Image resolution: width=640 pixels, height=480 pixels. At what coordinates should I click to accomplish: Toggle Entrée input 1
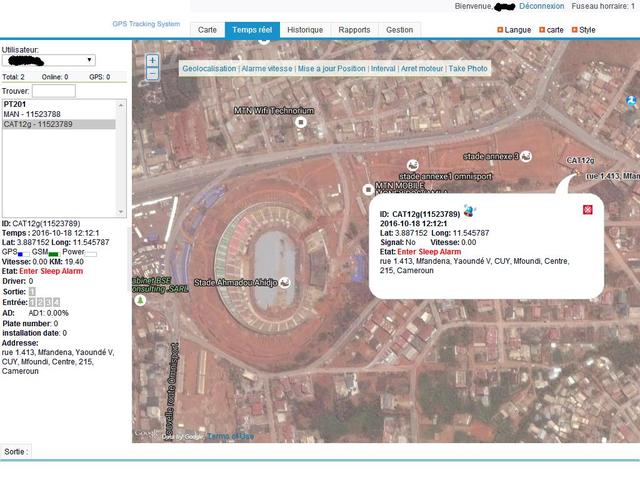point(32,302)
